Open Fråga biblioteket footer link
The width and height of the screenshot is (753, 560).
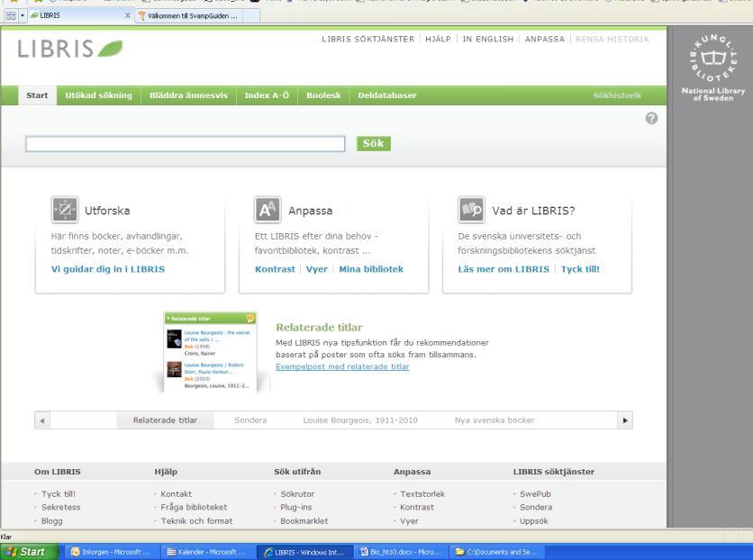point(194,507)
